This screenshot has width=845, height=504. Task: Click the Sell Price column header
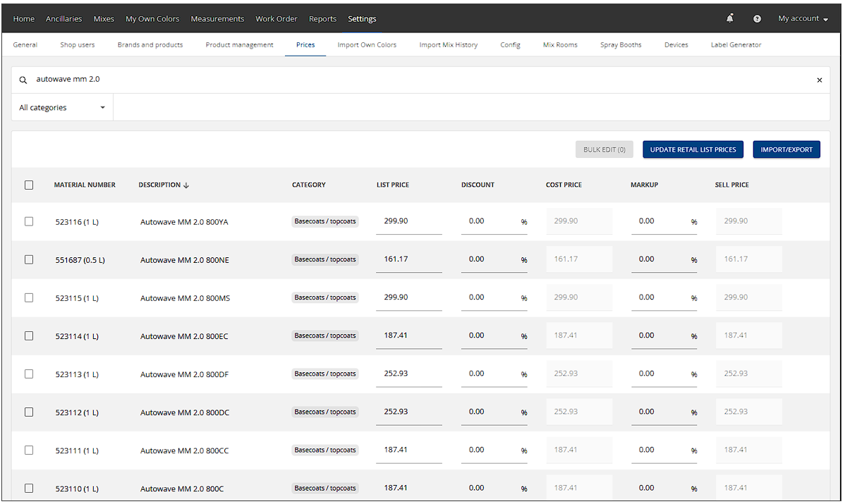tap(732, 185)
